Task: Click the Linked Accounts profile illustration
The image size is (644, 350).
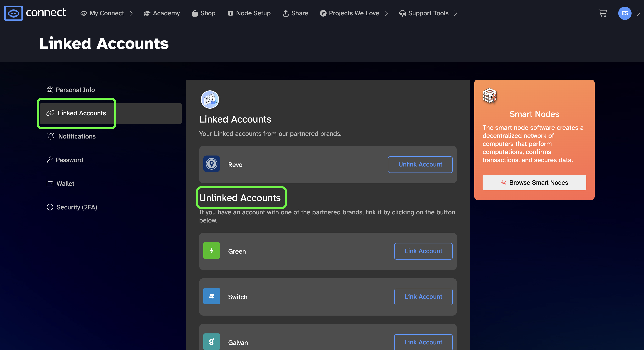Action: pyautogui.click(x=210, y=100)
